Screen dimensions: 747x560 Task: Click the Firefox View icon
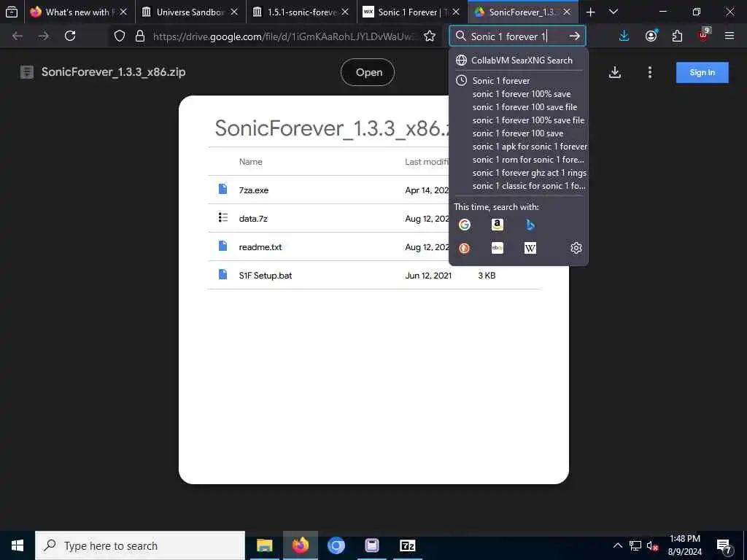(x=12, y=12)
